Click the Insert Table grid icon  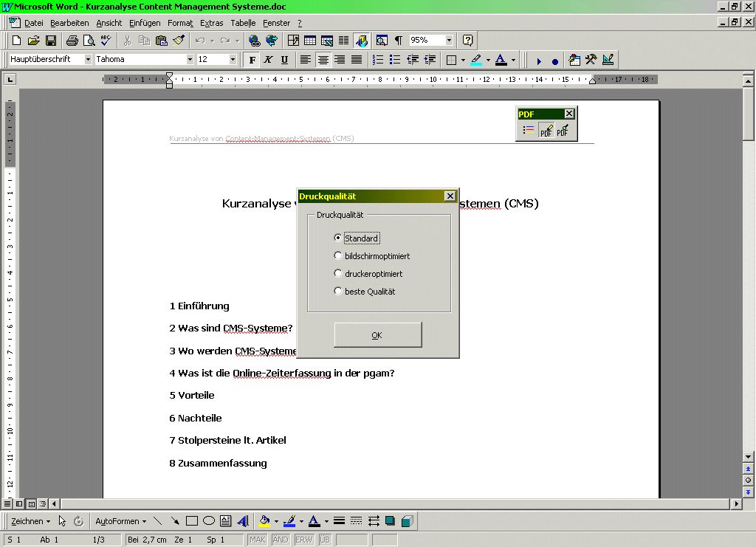310,41
